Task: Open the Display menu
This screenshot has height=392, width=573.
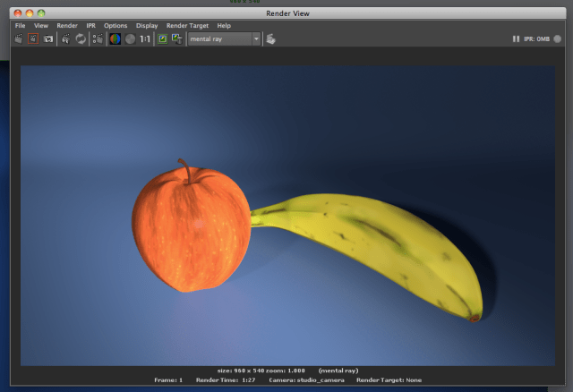Action: point(147,26)
